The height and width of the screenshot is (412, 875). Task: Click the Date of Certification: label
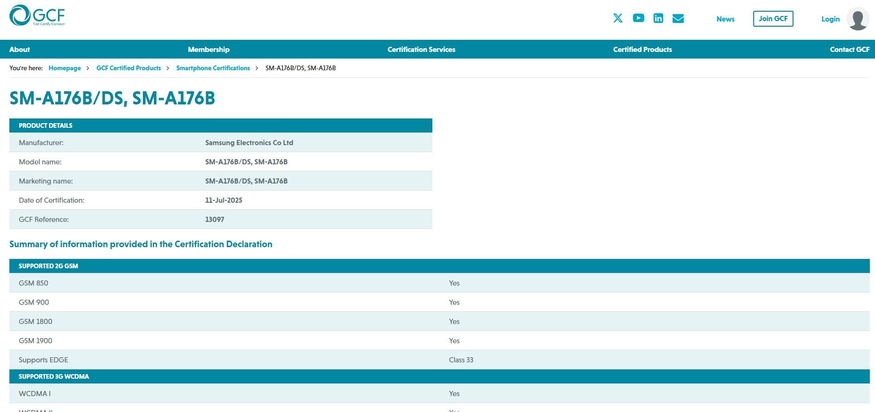click(x=51, y=200)
